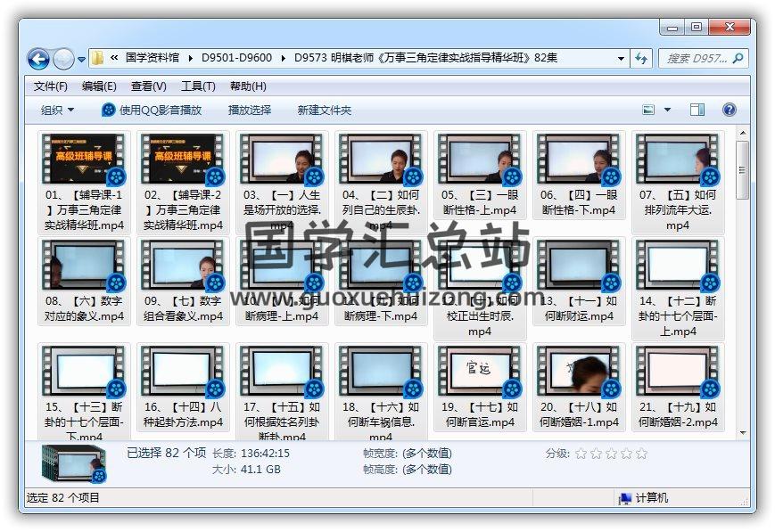
Task: Click the magnifier search icon
Action: 738,58
